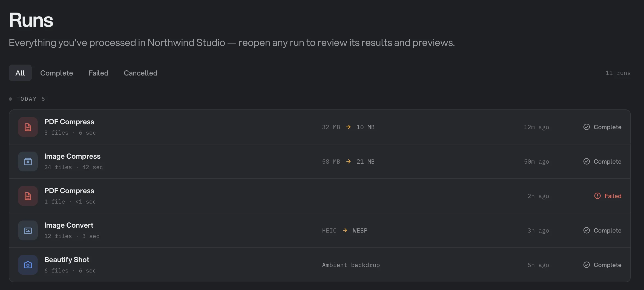Click the 'WEBP' target format text
Viewport: 644px width, 290px height.
[360, 231]
